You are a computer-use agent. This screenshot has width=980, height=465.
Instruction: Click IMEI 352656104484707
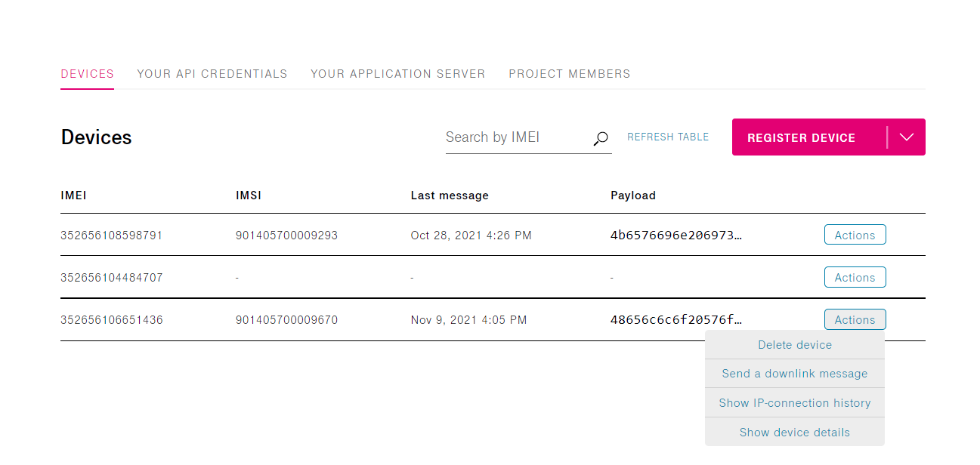point(112,278)
